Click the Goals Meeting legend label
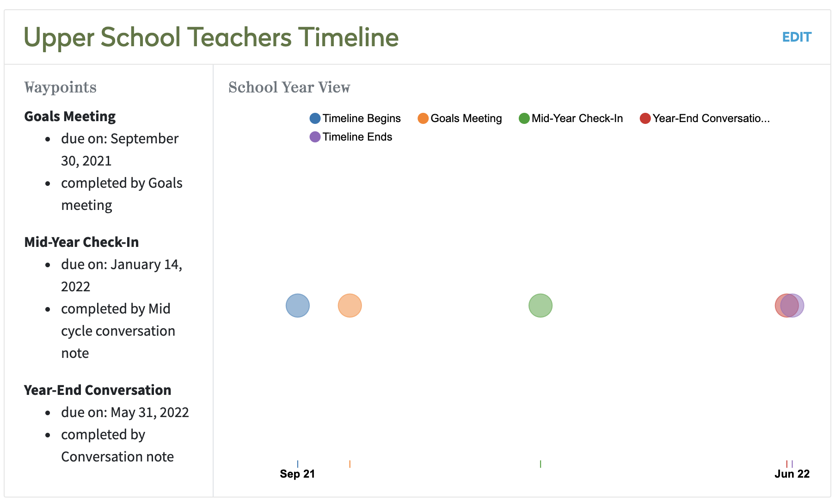This screenshot has height=504, width=835. tap(466, 118)
